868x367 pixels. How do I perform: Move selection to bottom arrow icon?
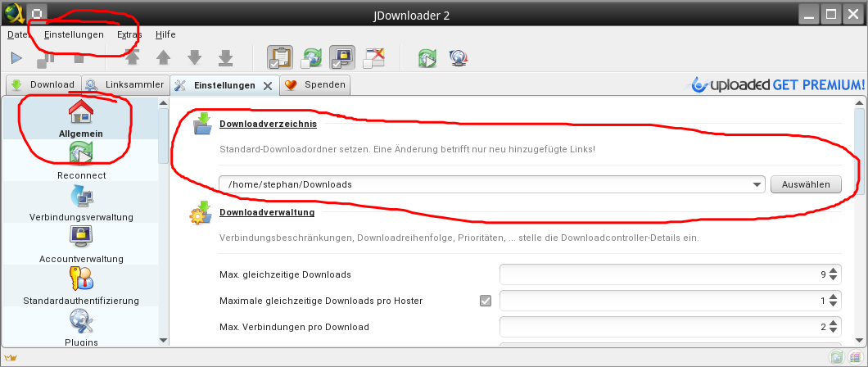(x=225, y=57)
